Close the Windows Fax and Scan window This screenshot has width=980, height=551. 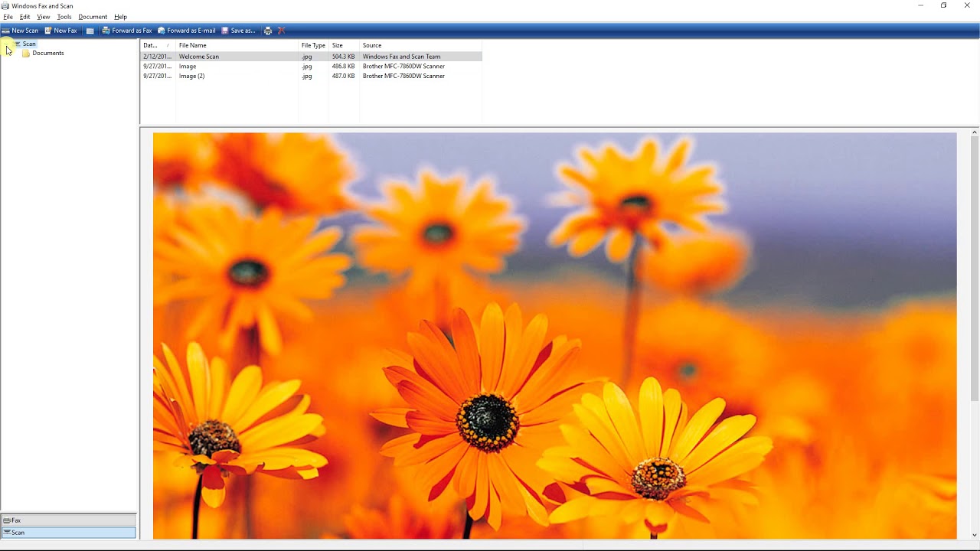967,5
